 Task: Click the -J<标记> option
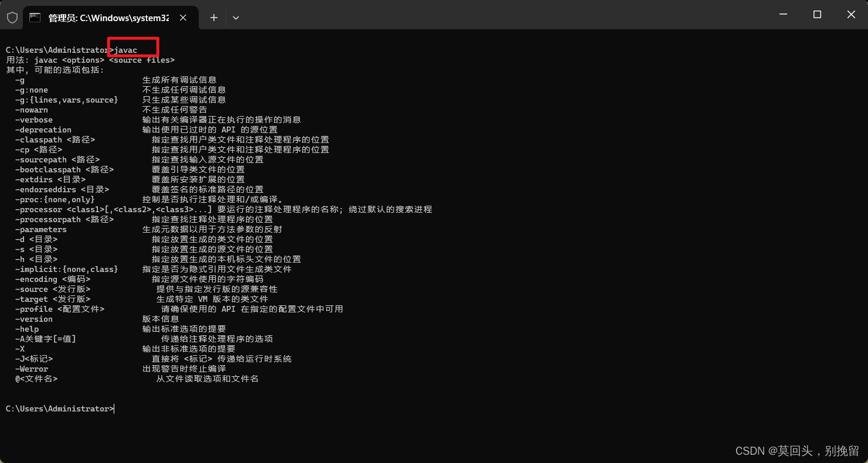click(34, 359)
